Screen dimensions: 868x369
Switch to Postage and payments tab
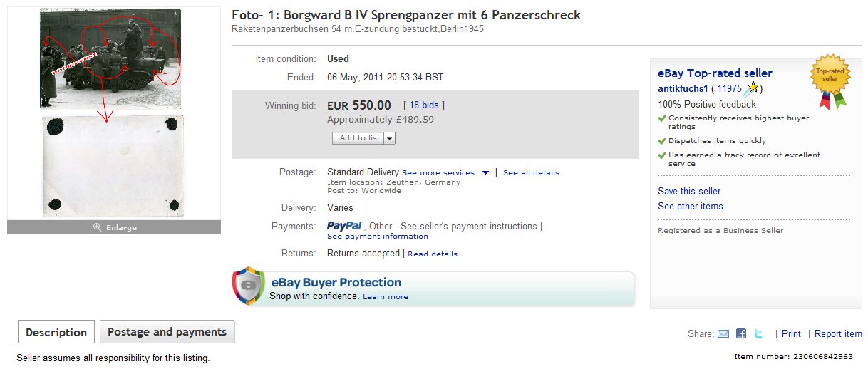point(167,332)
